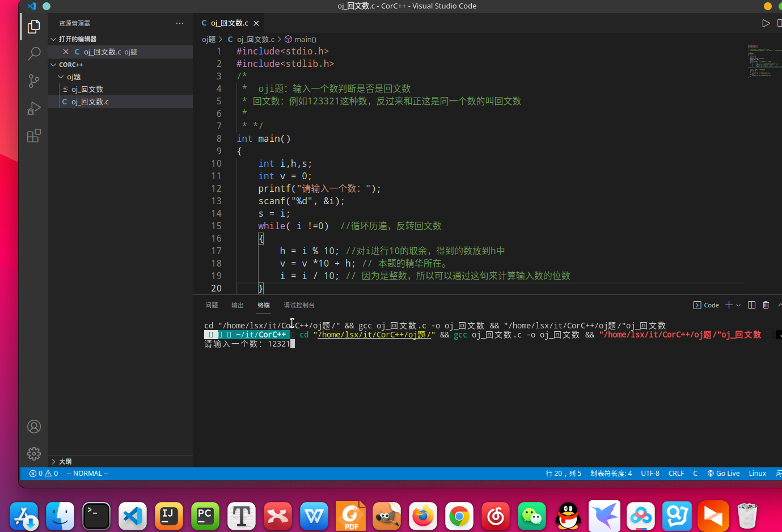Viewport: 782px width, 532px height.
Task: Change indentation via 制表符长度: 4
Action: click(611, 474)
